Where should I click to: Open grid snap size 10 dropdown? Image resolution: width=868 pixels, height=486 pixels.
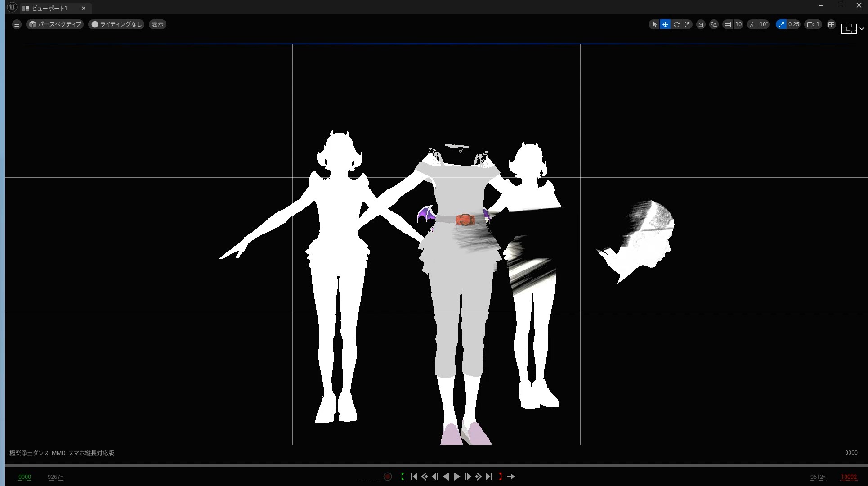coord(738,24)
